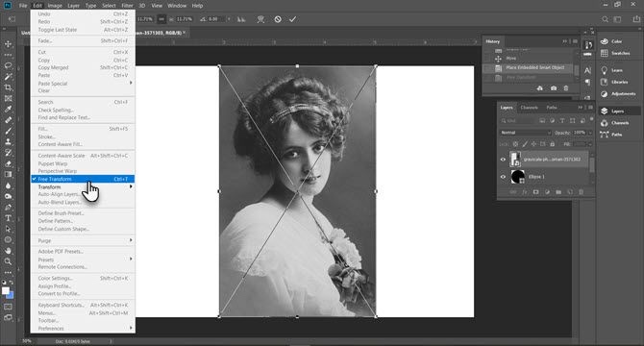The image size is (644, 346).
Task: Delete layer using Layers panel trash icon
Action: coord(581,192)
